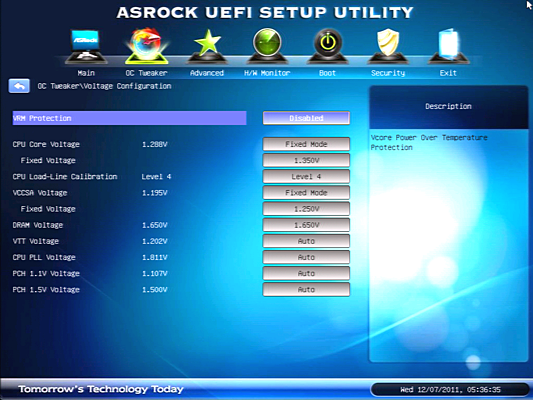Viewport: 533px width, 400px height.
Task: Edit VCCSA fixed voltage 1.250V field
Action: pyautogui.click(x=306, y=209)
